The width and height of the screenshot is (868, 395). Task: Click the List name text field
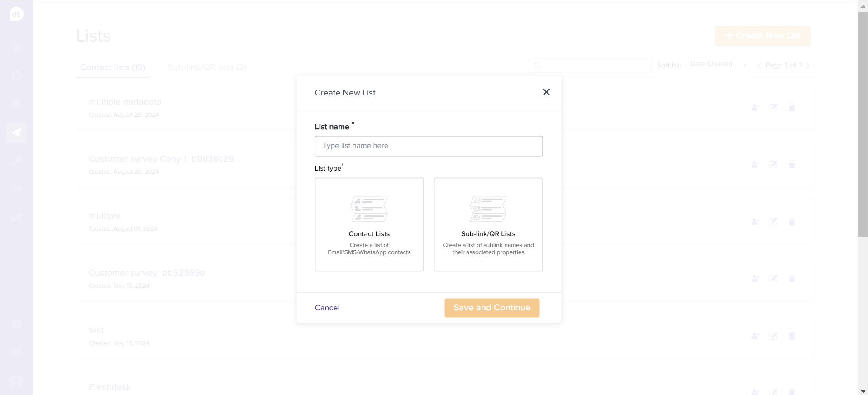coord(429,146)
